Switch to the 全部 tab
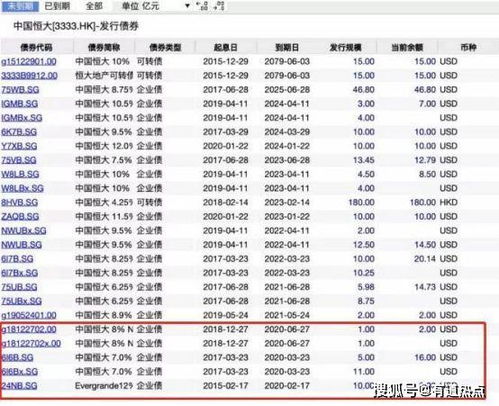This screenshot has height=406, width=499. click(94, 6)
